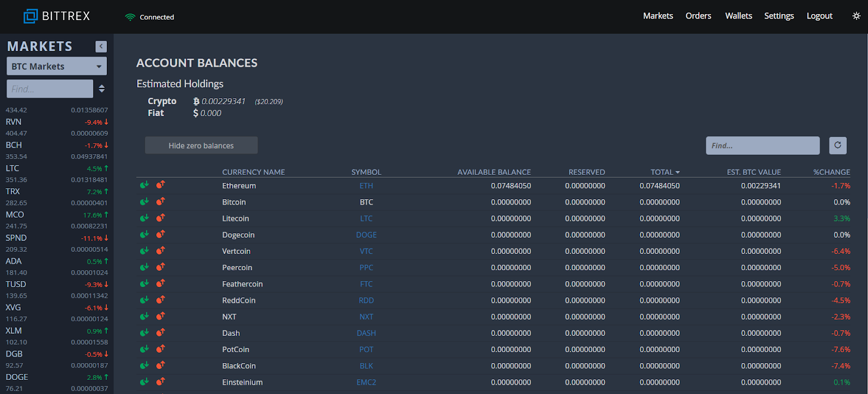Refresh the account balances
This screenshot has height=394, width=868.
pos(838,145)
